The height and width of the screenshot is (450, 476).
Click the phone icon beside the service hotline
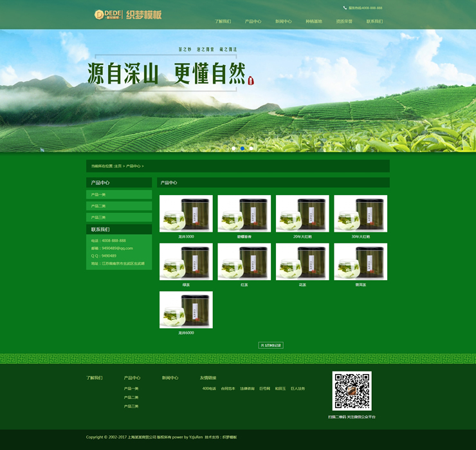pyautogui.click(x=345, y=8)
